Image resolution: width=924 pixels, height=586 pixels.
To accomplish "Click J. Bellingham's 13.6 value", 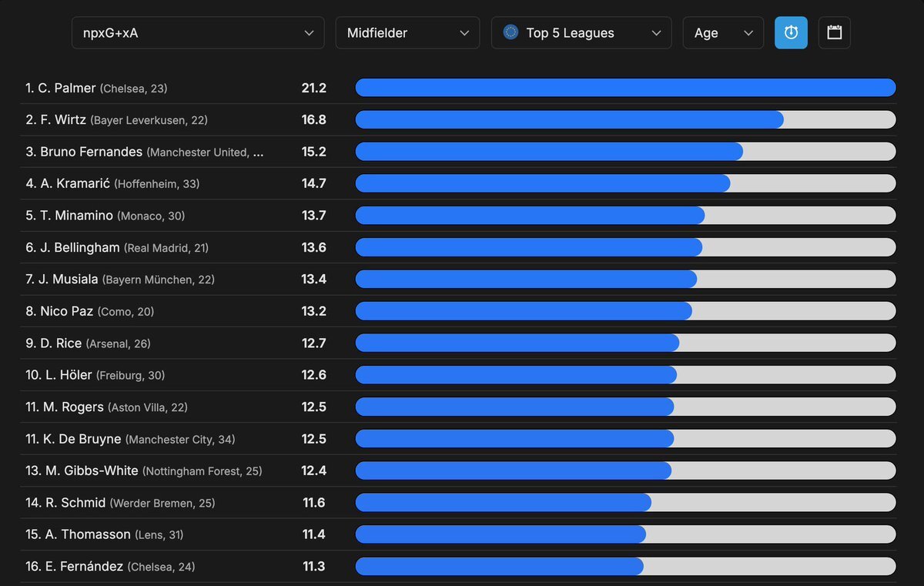I will [x=314, y=247].
